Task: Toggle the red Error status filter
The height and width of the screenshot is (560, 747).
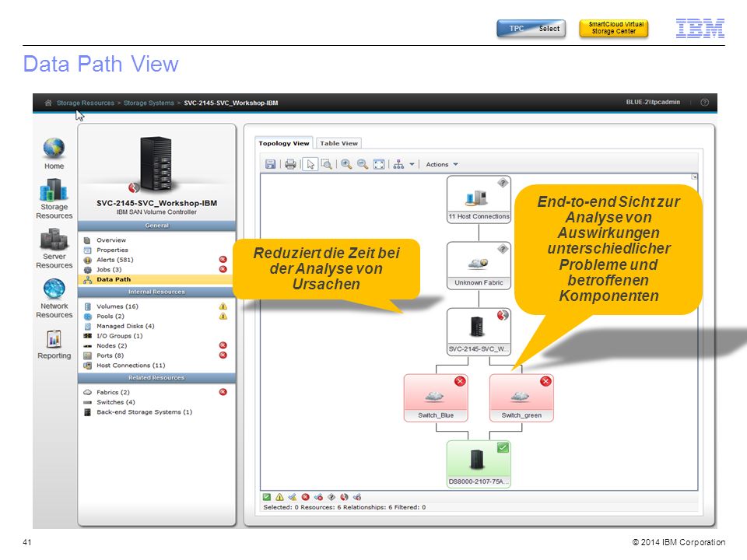Action: tap(305, 497)
